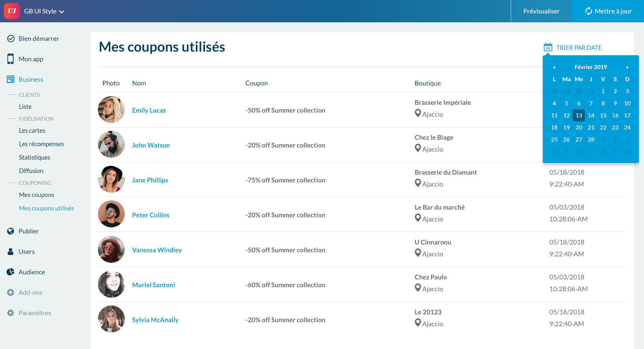Click the Users person icon
The width and height of the screenshot is (644, 349).
coord(10,251)
